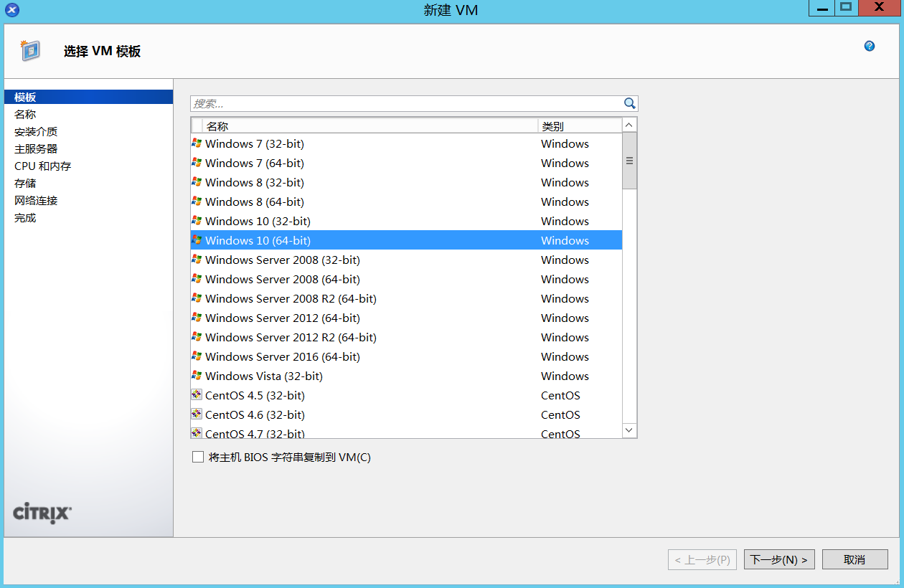This screenshot has height=588, width=904.
Task: Click the Windows Server 2008 (32-bit) icon
Action: 197,260
